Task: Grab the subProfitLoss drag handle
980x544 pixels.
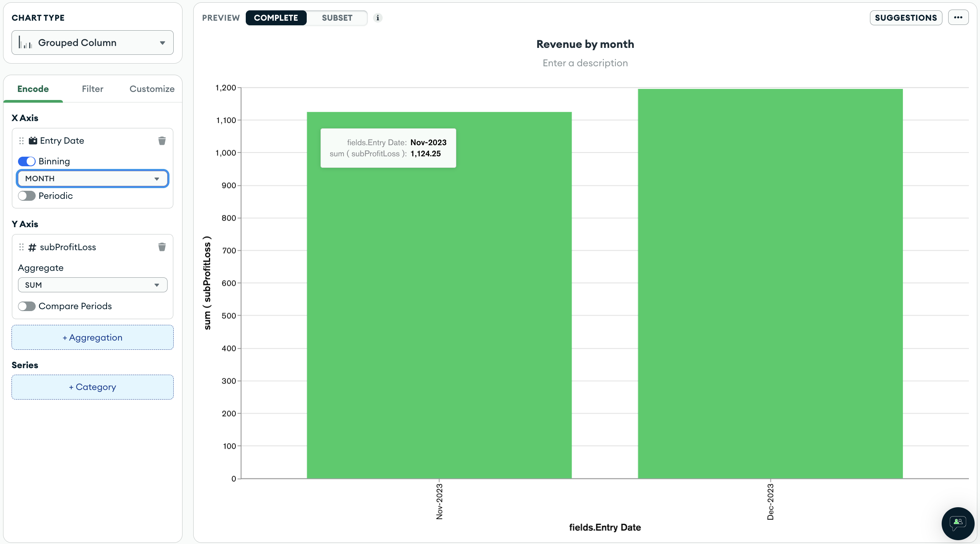Action: coord(21,247)
